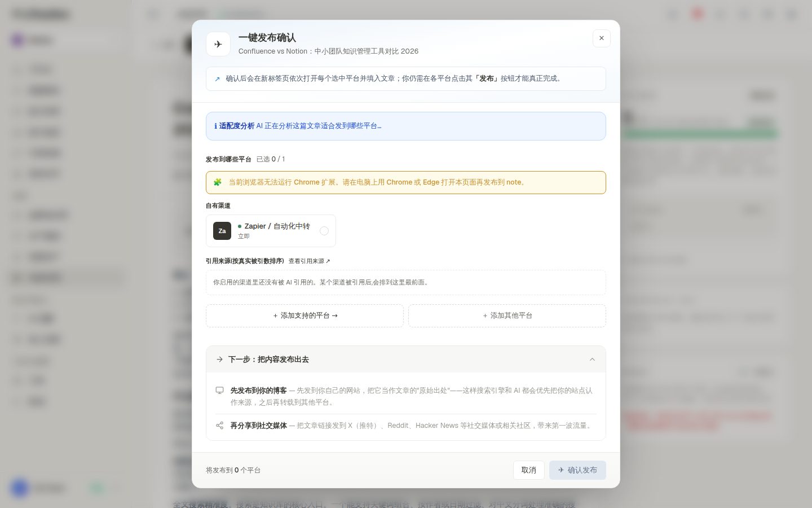Click the 先发布到你的博客 step title
Viewport: 812px width, 508px height.
[x=258, y=391]
